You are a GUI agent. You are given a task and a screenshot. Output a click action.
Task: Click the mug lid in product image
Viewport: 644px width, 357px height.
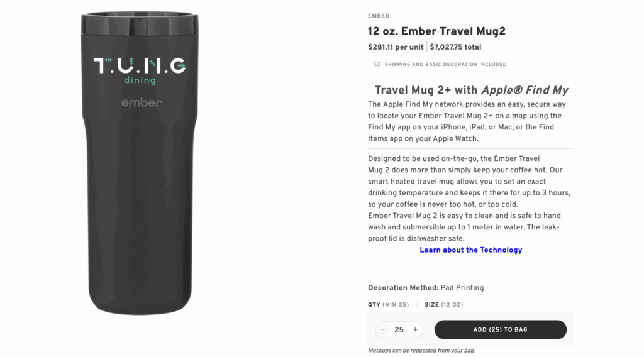[x=140, y=24]
